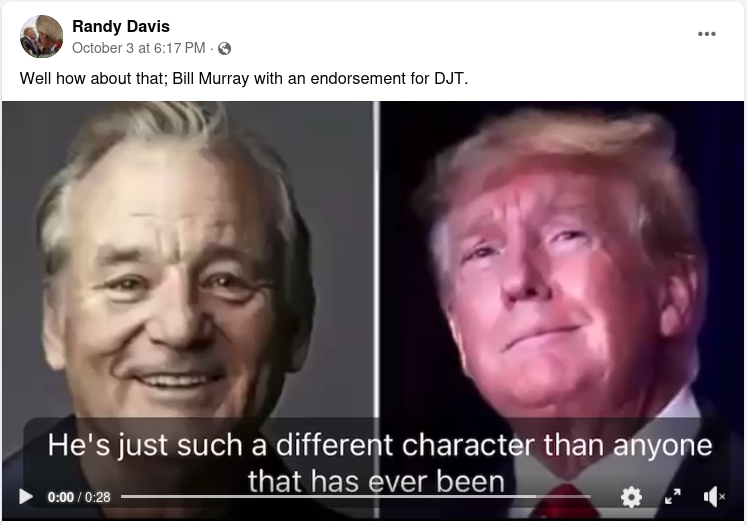Open the Randy Davis profile name link
This screenshot has height=525, width=747.
(121, 26)
